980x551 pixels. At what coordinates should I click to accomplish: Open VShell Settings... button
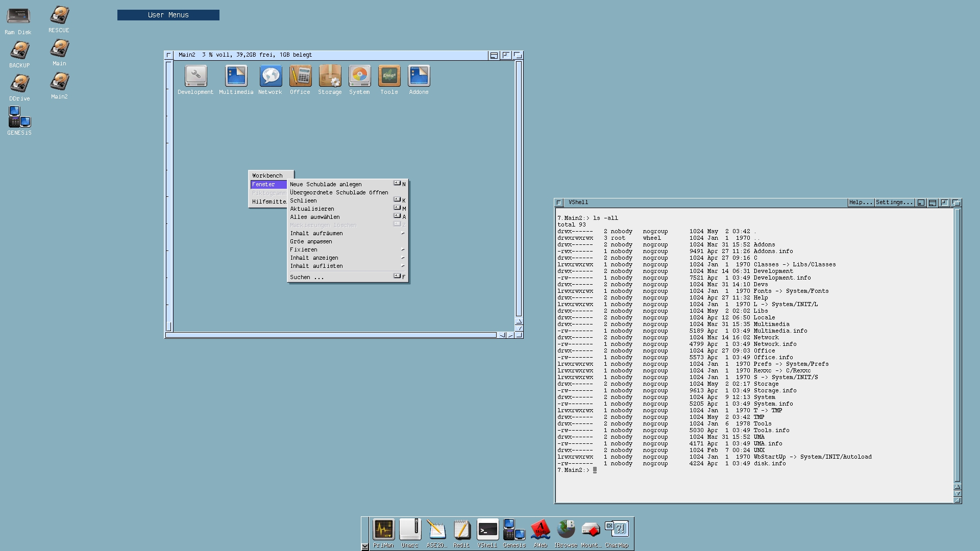[x=894, y=203]
